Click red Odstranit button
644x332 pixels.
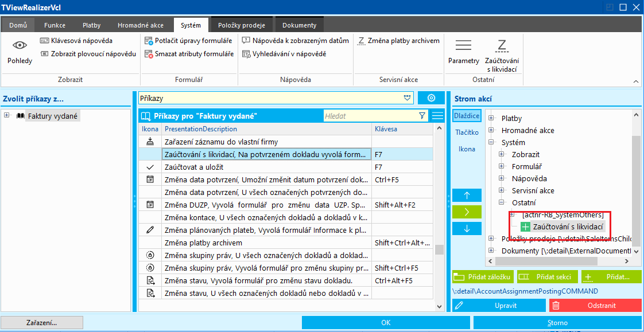pyautogui.click(x=596, y=305)
